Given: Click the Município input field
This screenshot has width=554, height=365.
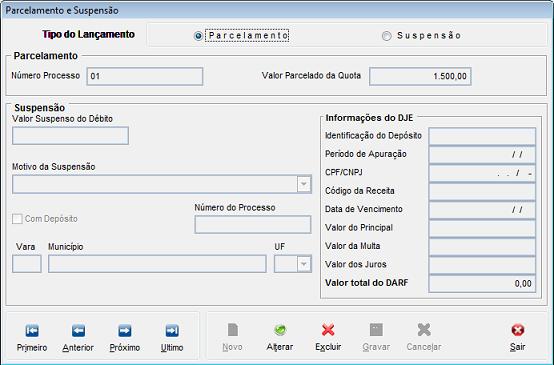Looking at the screenshot, I should tap(157, 264).
